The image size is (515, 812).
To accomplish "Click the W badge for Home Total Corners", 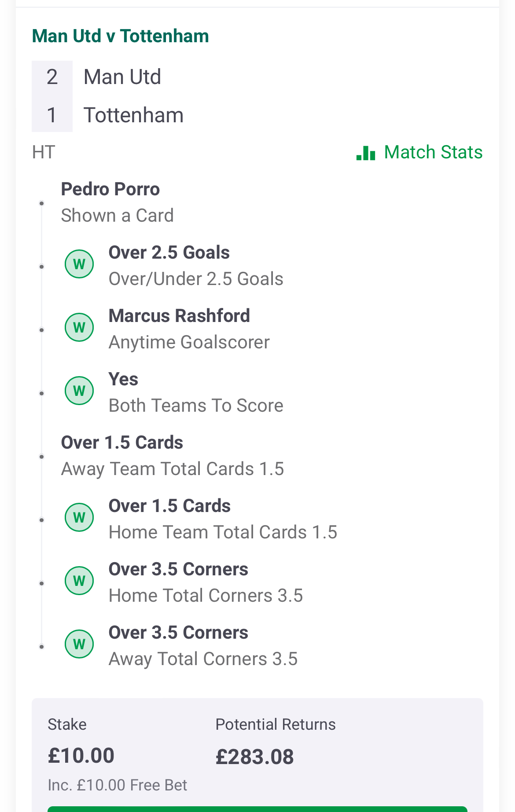I will coord(79,581).
